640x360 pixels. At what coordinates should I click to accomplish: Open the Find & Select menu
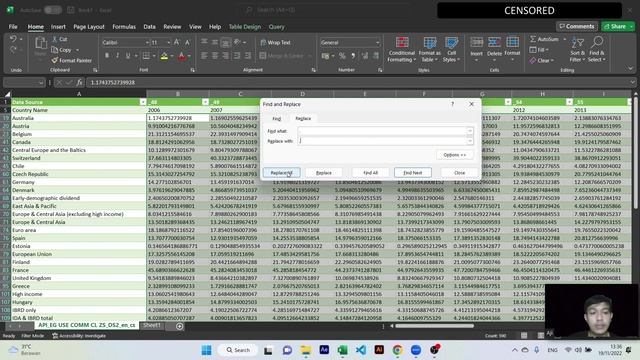(x=597, y=49)
